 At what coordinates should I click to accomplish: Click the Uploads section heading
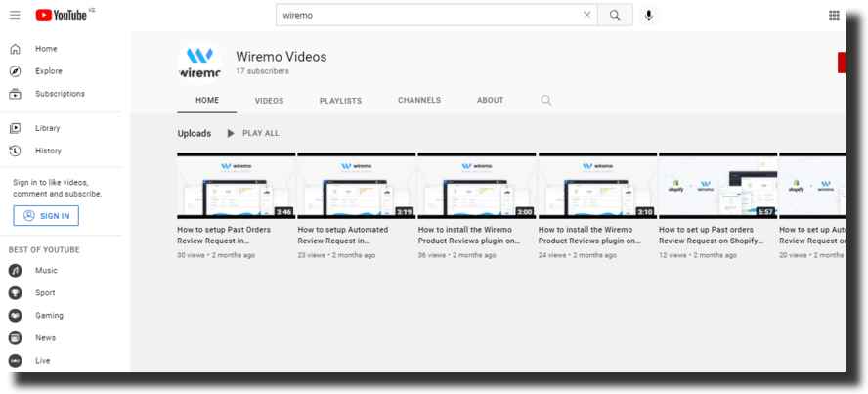pyautogui.click(x=195, y=133)
